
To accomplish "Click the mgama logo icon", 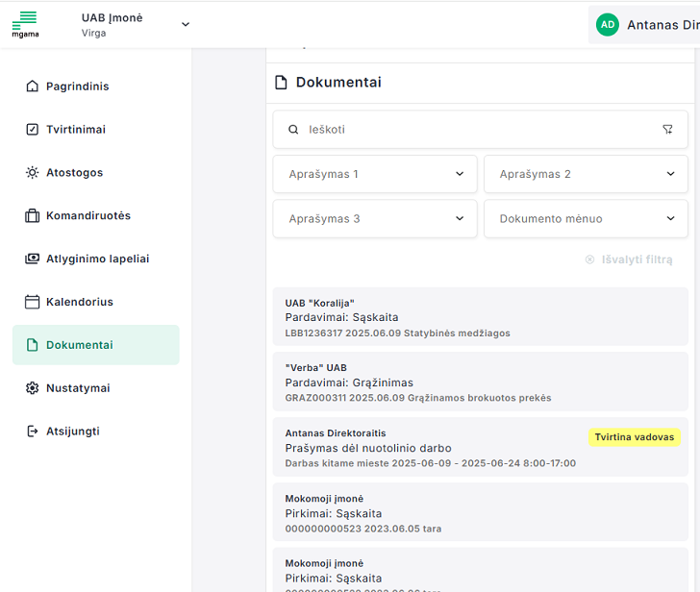I will tap(25, 24).
